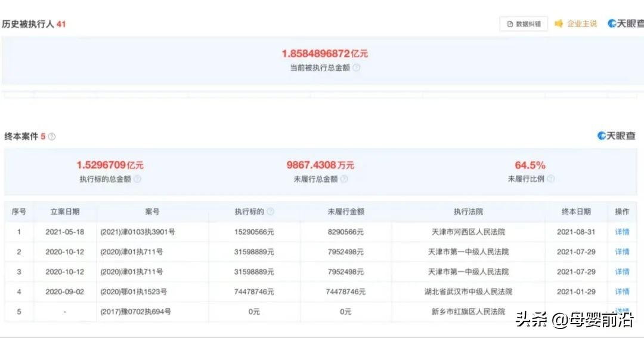Select closing date 2021-01-29
This screenshot has width=644, height=338.
[x=576, y=291]
